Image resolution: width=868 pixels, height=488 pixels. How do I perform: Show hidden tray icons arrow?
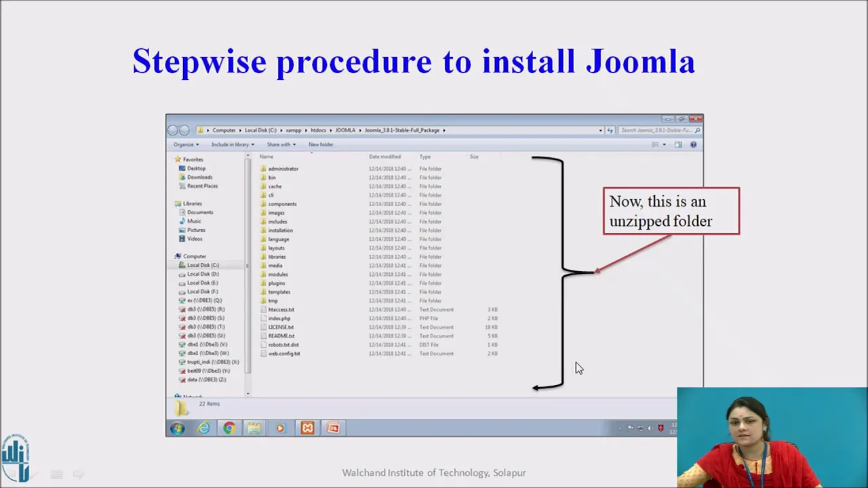[620, 428]
